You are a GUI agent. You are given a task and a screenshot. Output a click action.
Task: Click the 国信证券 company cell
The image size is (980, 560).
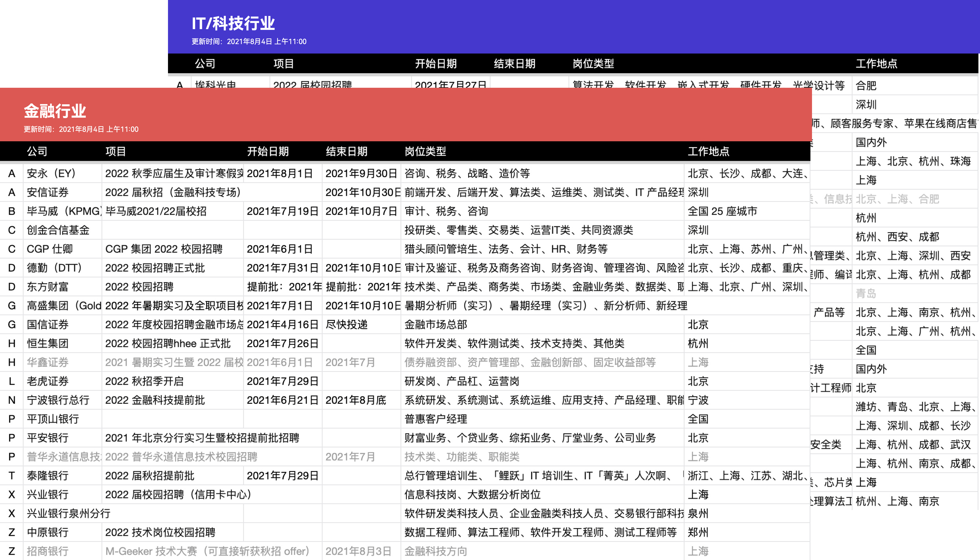[x=62, y=325]
